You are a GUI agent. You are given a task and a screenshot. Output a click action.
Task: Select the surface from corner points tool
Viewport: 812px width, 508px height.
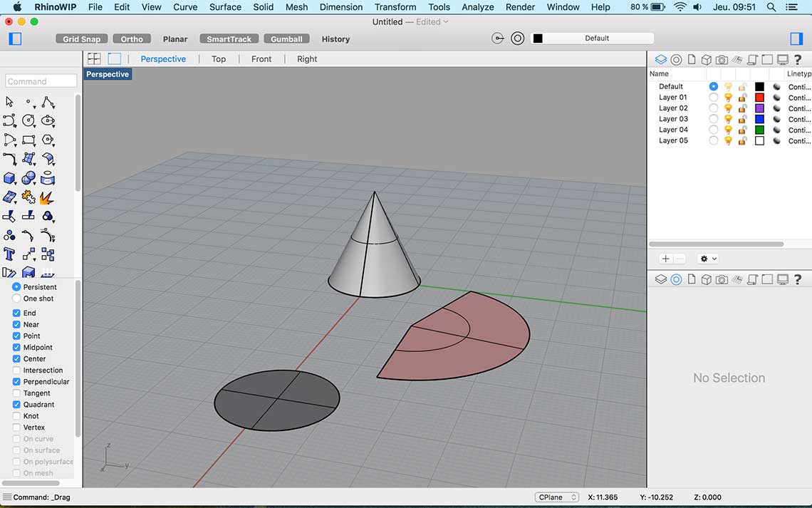pyautogui.click(x=28, y=159)
